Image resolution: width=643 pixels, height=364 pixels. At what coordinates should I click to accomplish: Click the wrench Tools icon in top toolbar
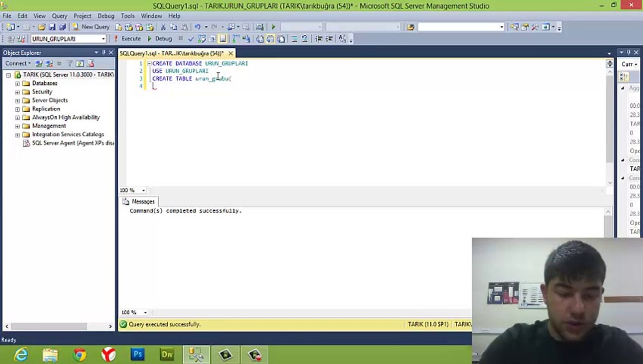(535, 27)
